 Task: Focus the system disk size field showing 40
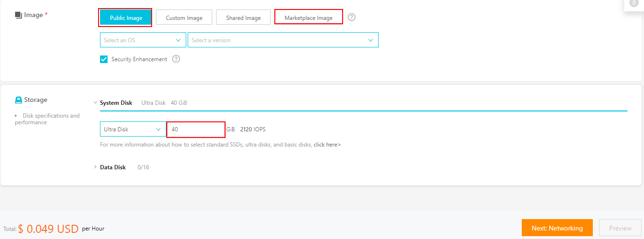pyautogui.click(x=196, y=129)
